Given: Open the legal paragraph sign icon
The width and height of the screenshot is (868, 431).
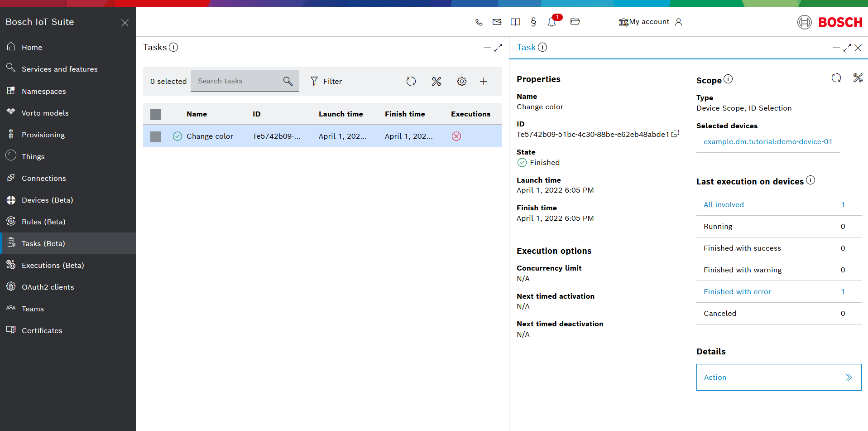Looking at the screenshot, I should [533, 22].
